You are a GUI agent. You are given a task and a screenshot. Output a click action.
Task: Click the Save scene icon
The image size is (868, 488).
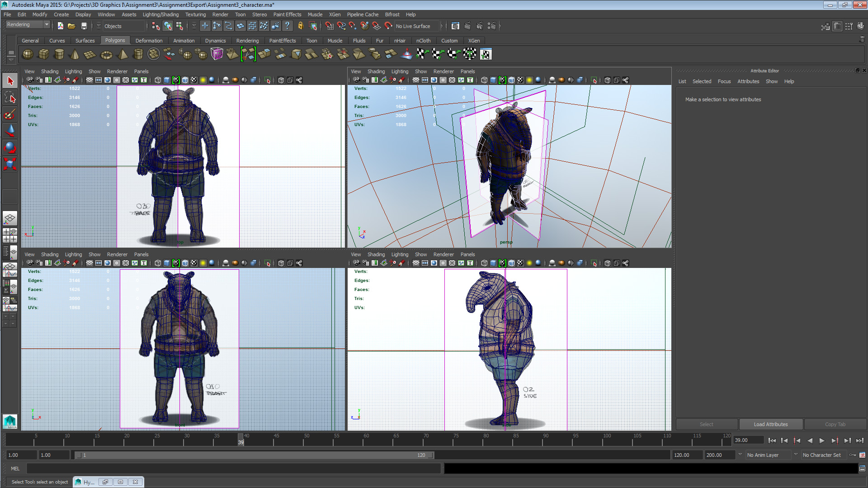pos(84,26)
